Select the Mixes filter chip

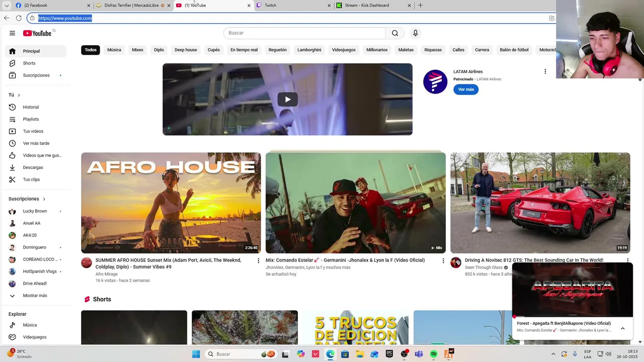click(137, 50)
